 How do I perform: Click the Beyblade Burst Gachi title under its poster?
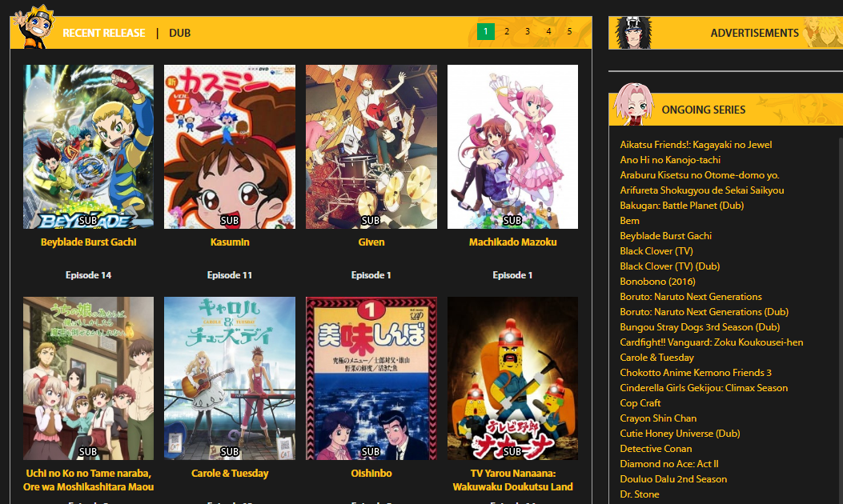tap(88, 242)
